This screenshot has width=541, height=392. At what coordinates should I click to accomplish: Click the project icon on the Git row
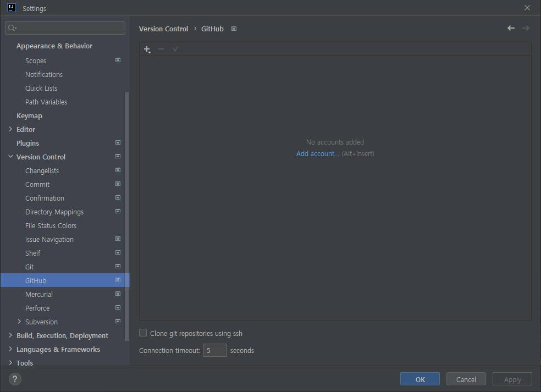pos(118,267)
